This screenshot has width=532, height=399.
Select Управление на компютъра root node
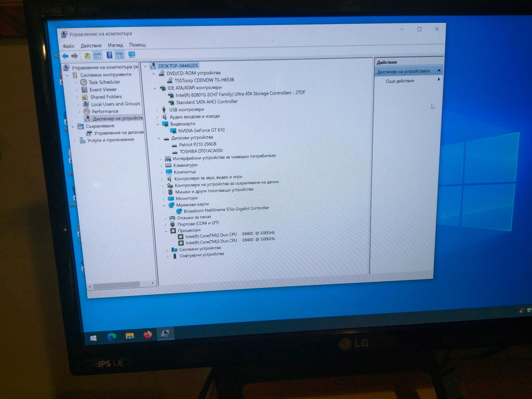(x=105, y=67)
